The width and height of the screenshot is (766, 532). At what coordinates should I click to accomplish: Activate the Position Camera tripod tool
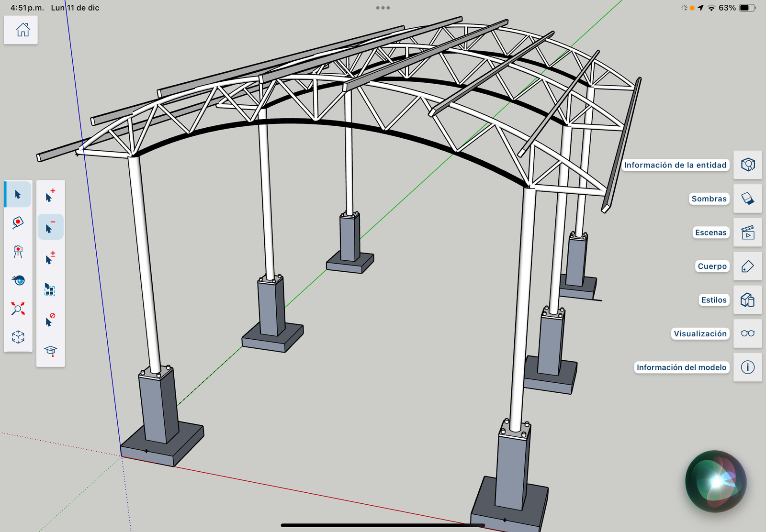pyautogui.click(x=18, y=252)
